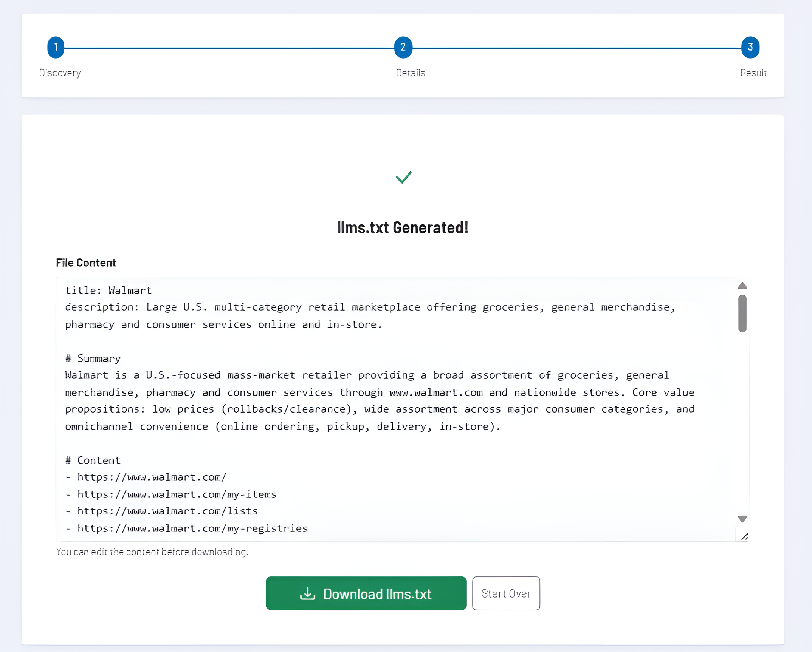Click the Download llms.txt button
Image resolution: width=812 pixels, height=652 pixels.
366,593
